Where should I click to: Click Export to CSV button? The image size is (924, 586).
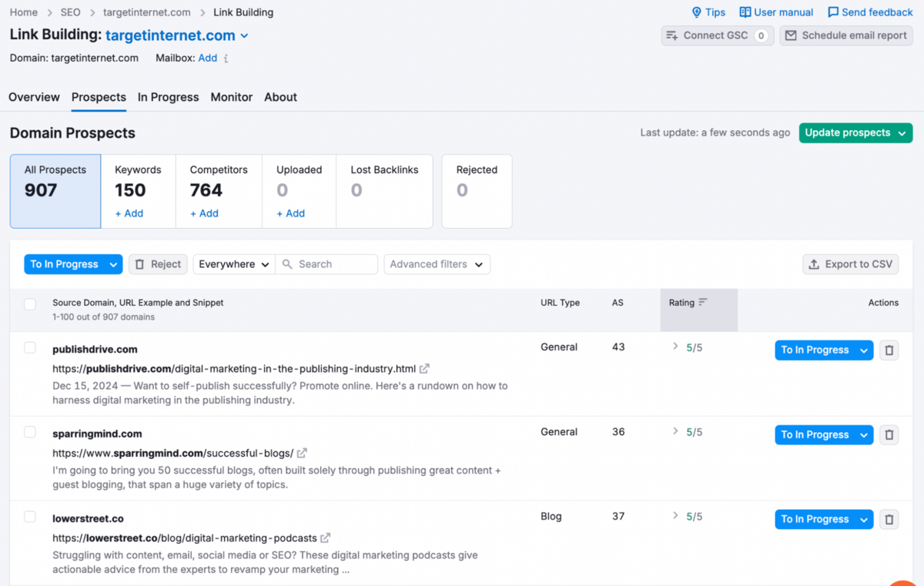(850, 264)
